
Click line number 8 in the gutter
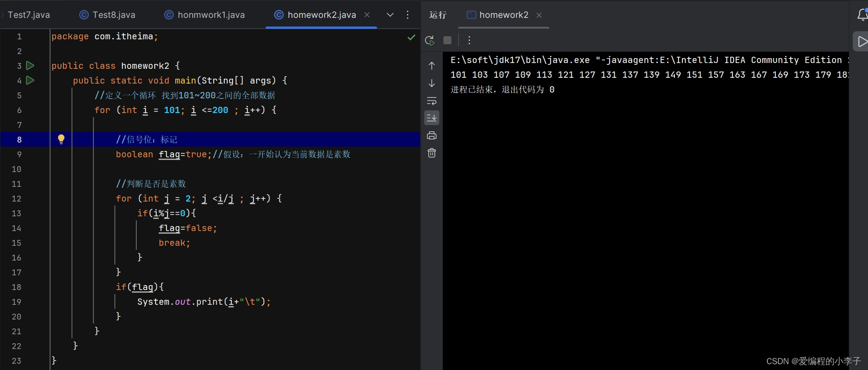19,139
